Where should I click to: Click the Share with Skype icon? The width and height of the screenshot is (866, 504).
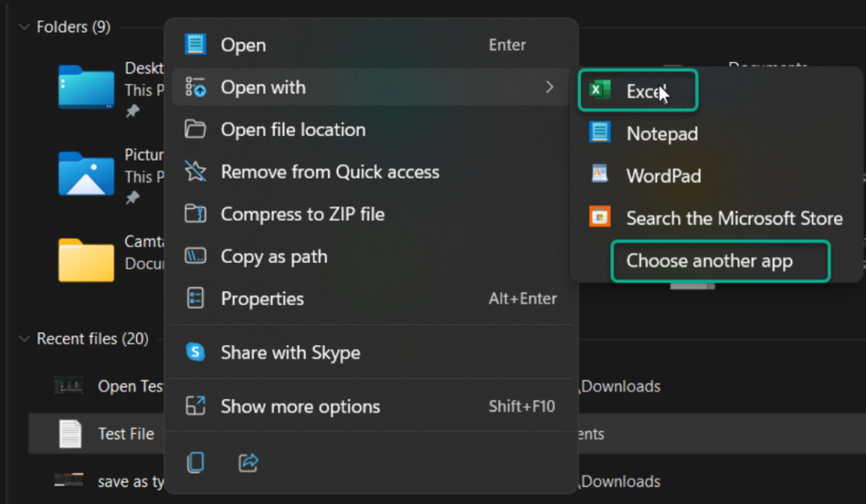pyautogui.click(x=197, y=353)
